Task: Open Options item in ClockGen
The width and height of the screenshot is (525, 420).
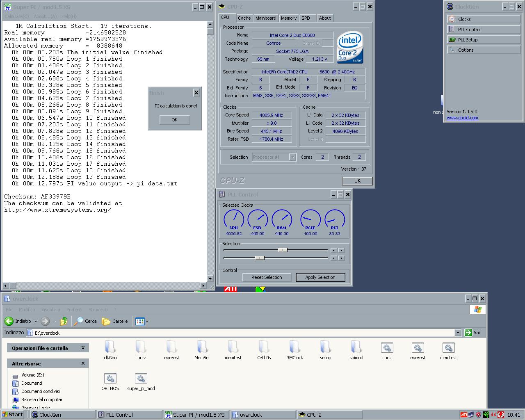Action: (x=484, y=50)
